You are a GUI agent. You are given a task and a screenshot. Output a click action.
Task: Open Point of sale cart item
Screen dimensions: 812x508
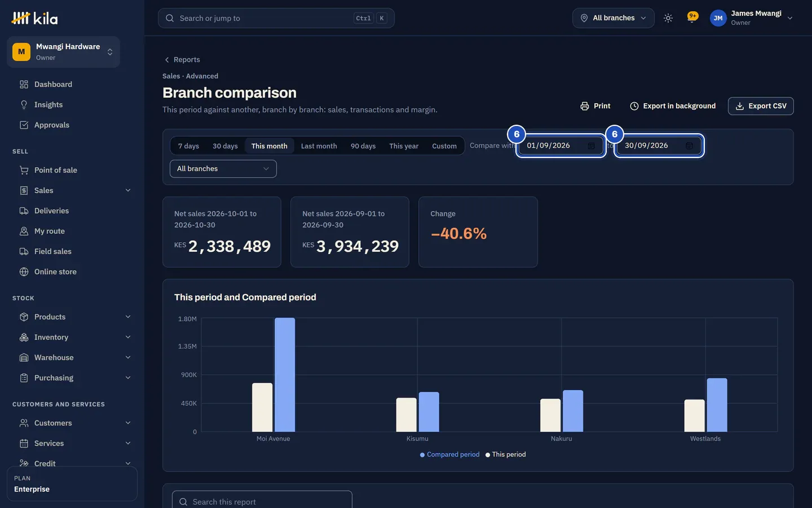point(72,170)
